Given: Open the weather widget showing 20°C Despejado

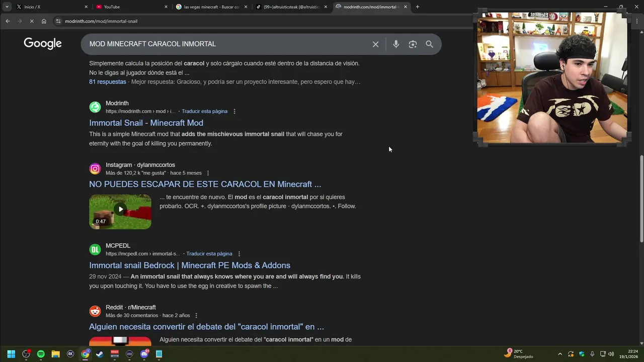Looking at the screenshot, I should (518, 354).
